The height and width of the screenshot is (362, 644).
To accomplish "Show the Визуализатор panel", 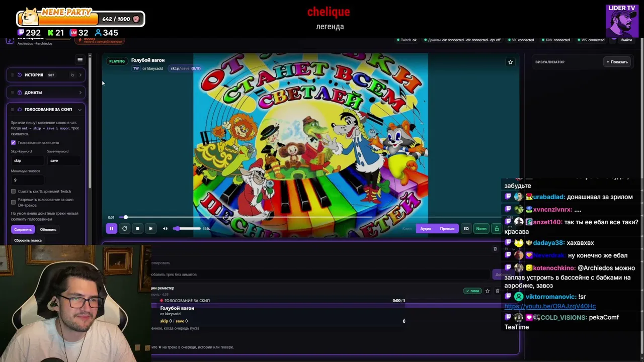I will 617,62.
